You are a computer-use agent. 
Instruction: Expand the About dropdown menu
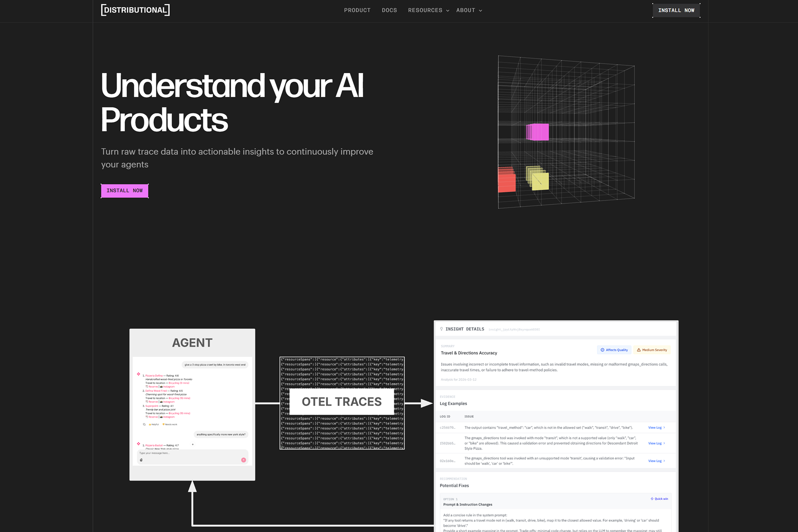tap(469, 10)
